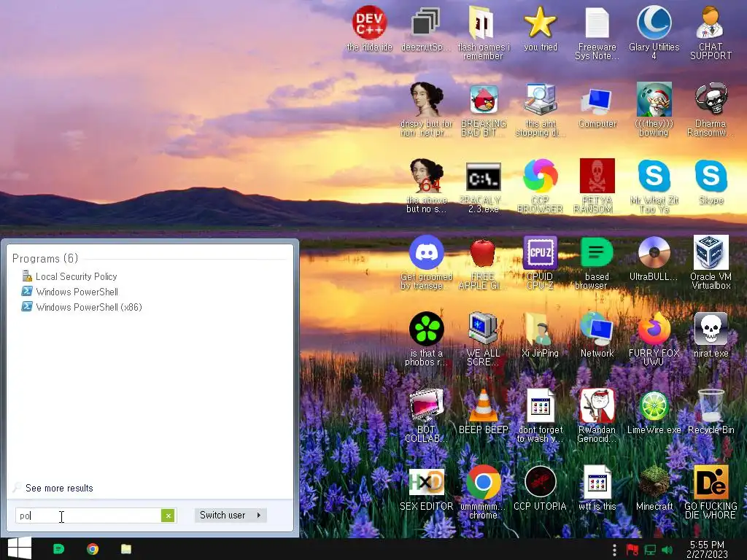Open the Network desktop icon

tap(597, 330)
